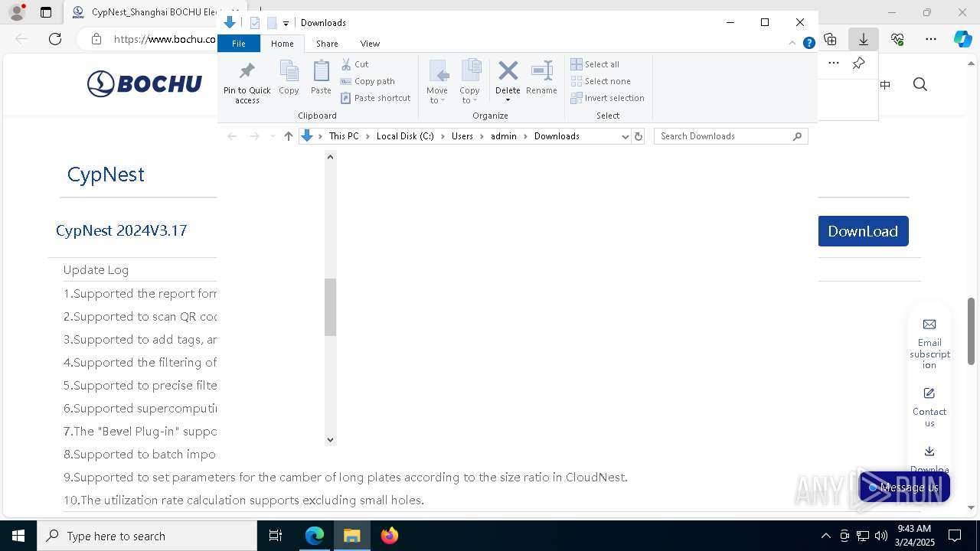Click the taskbar search box

pyautogui.click(x=147, y=536)
